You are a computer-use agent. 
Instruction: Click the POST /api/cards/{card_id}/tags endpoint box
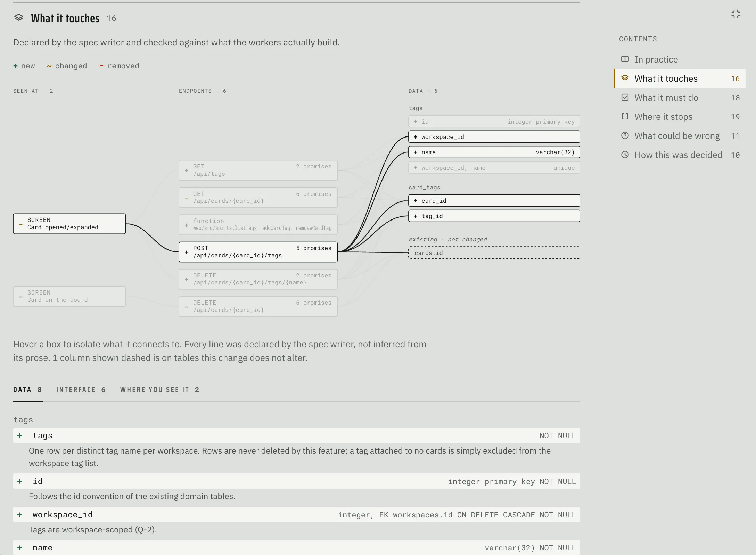click(x=258, y=252)
